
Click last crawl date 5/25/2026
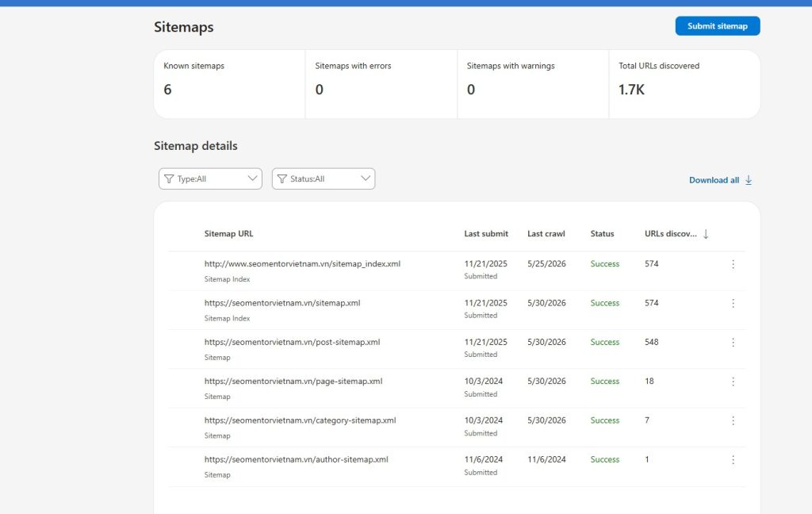click(x=546, y=263)
